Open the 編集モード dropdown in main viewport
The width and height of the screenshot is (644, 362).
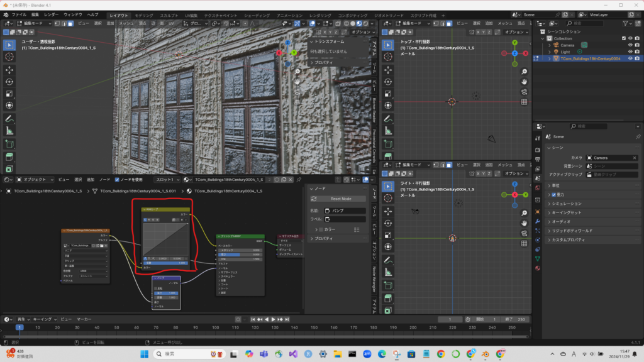34,23
